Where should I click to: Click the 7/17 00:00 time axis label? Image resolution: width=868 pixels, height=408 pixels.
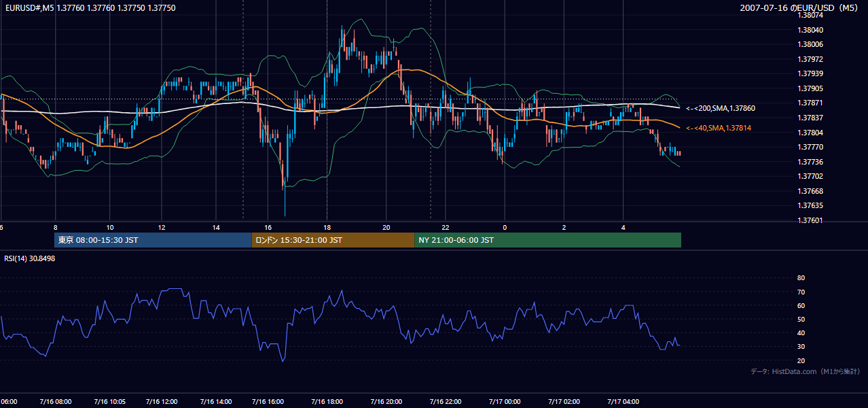[505, 402]
